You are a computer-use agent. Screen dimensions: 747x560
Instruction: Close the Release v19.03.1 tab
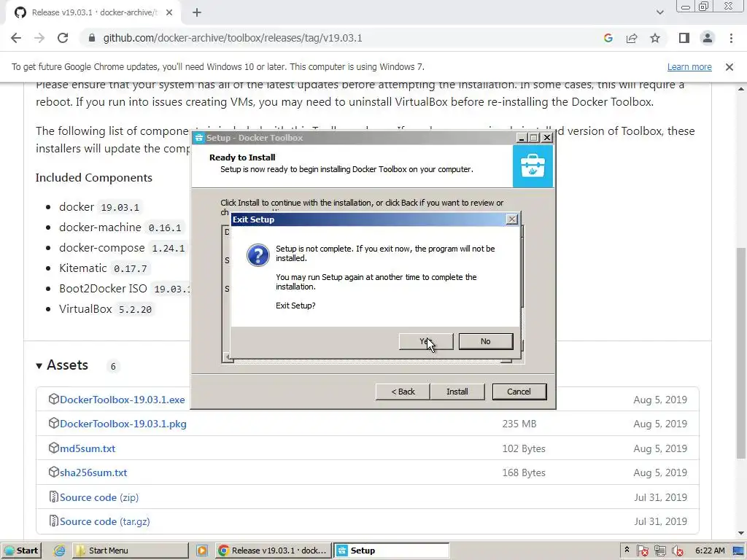point(169,13)
